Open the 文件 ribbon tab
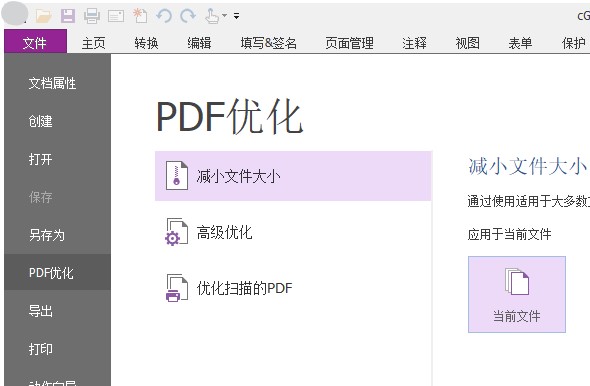 click(x=35, y=41)
